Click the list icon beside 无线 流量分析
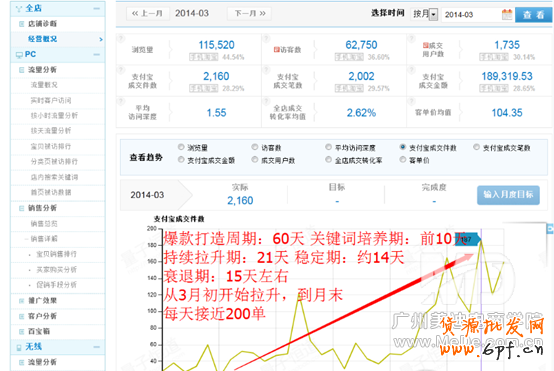Screen dimensions: 554x371 coord(22,362)
